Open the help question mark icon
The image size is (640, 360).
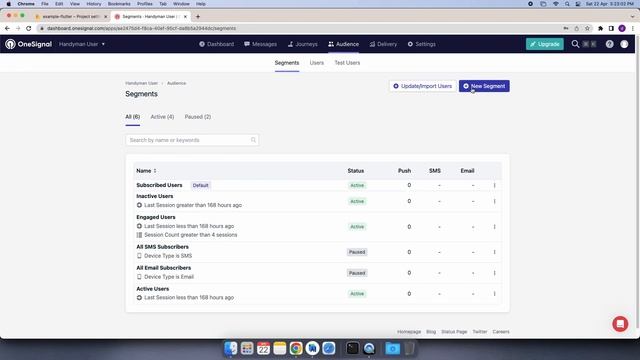coord(609,44)
